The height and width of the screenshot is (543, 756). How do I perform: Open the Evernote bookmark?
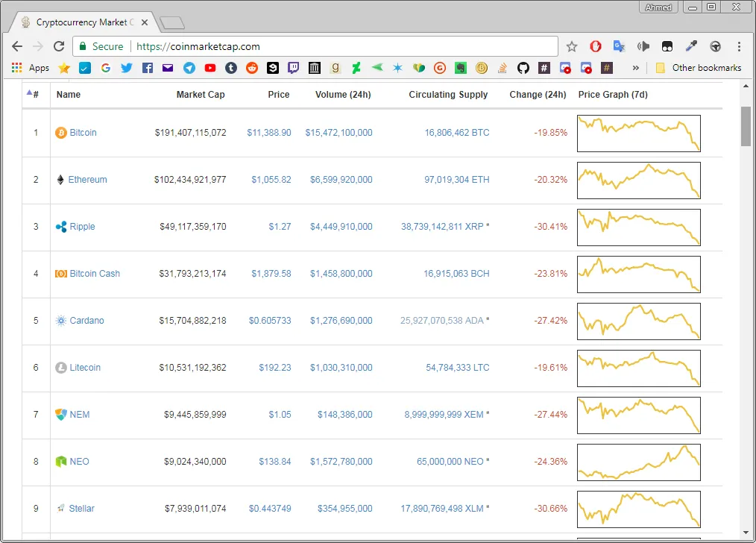tap(461, 68)
